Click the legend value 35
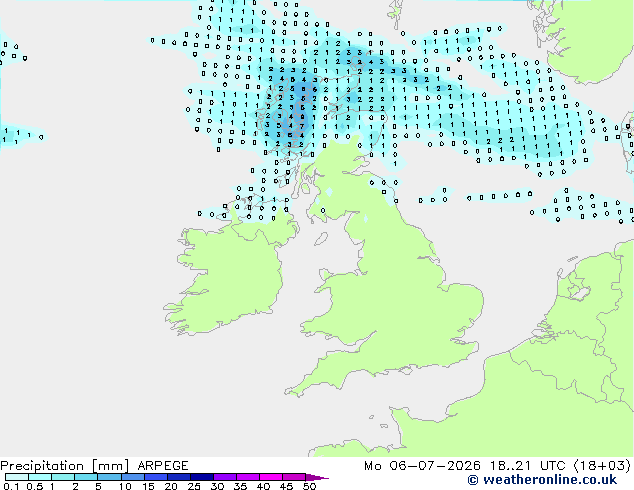 tap(240, 486)
